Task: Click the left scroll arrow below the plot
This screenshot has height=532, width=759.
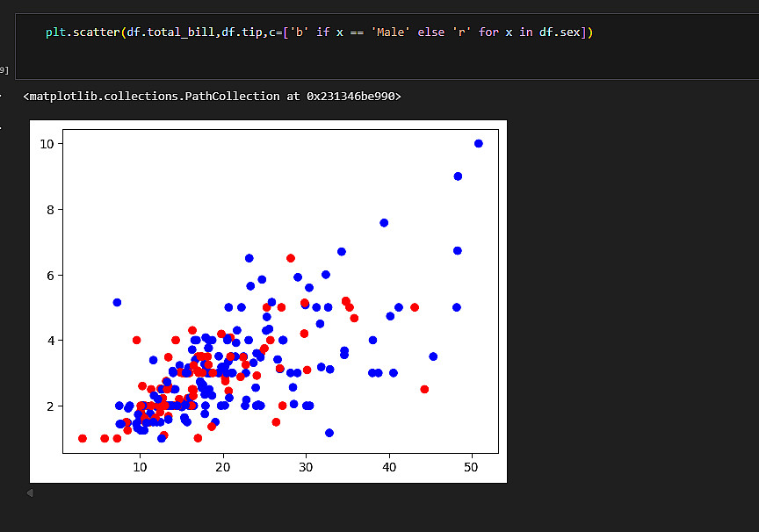Action: [x=30, y=492]
